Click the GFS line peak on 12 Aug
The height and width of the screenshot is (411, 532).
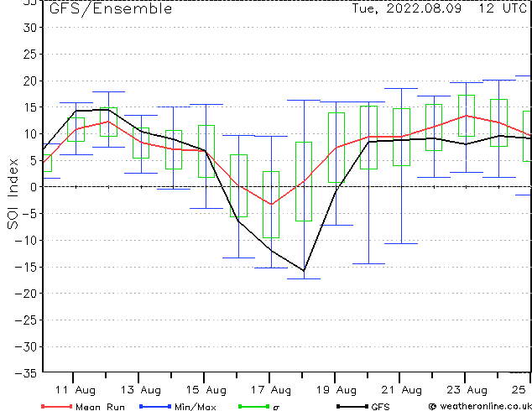(108, 110)
